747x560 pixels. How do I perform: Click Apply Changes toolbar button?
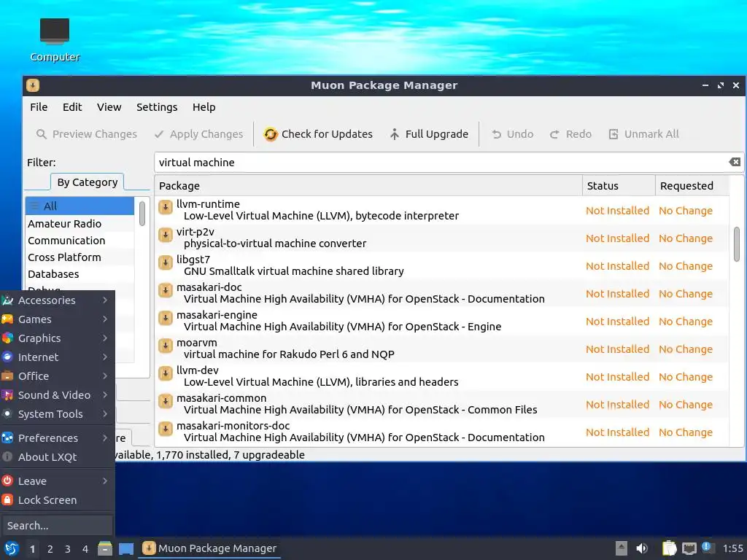[x=198, y=134]
